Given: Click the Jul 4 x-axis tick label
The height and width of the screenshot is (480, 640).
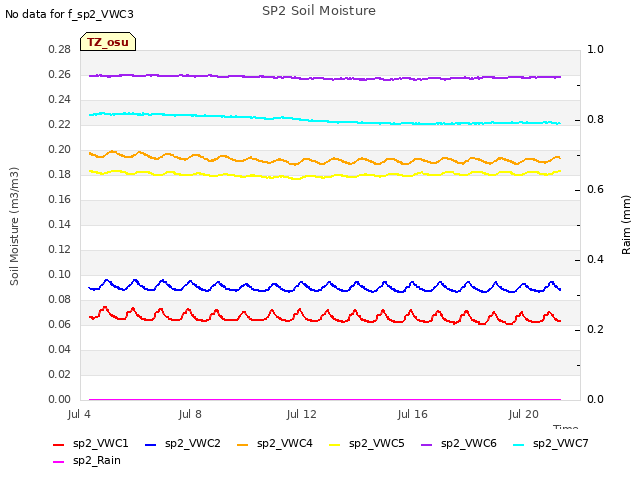Looking at the screenshot, I should click(79, 414).
